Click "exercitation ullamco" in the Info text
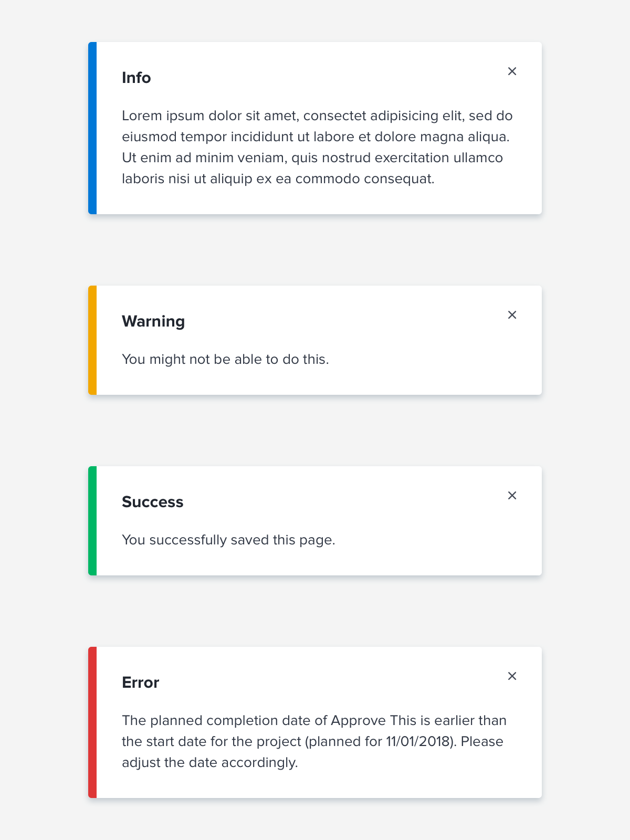The height and width of the screenshot is (840, 630). click(439, 158)
